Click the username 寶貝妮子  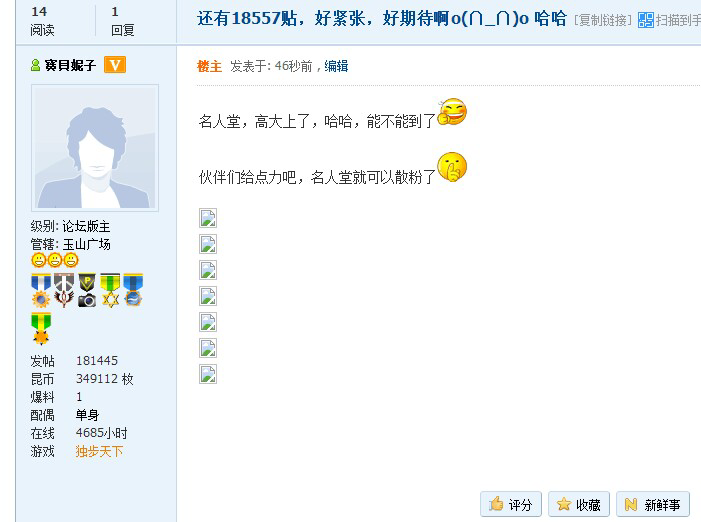pyautogui.click(x=70, y=65)
